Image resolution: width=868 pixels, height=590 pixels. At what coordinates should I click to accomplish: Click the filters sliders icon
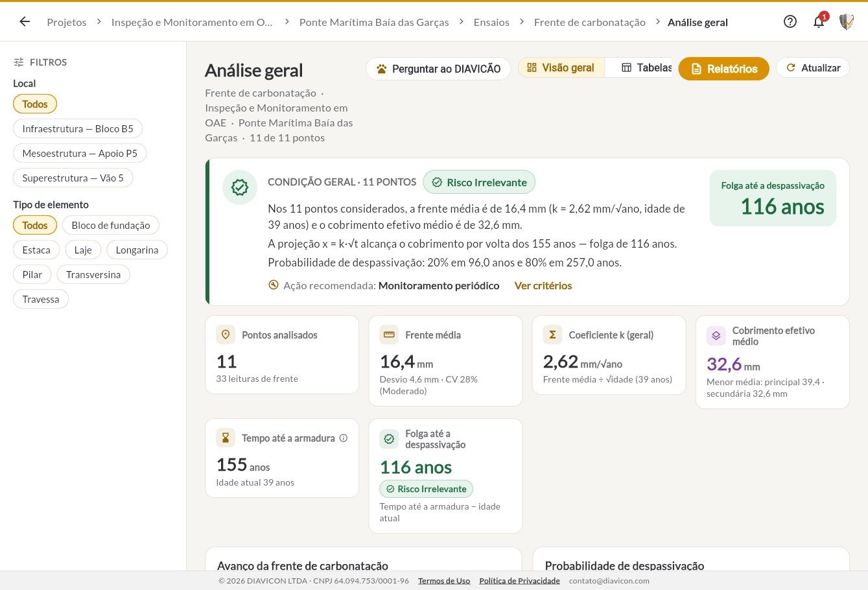coord(19,62)
